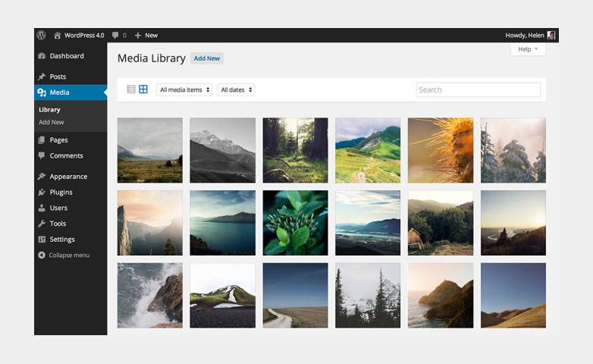Click the WordPress logo icon
593x364 pixels.
[x=42, y=35]
